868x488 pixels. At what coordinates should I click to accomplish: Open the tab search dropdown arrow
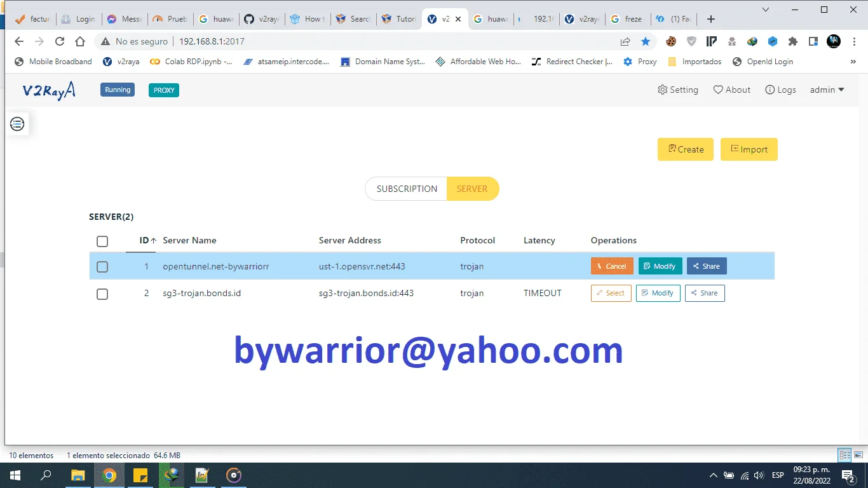[766, 10]
